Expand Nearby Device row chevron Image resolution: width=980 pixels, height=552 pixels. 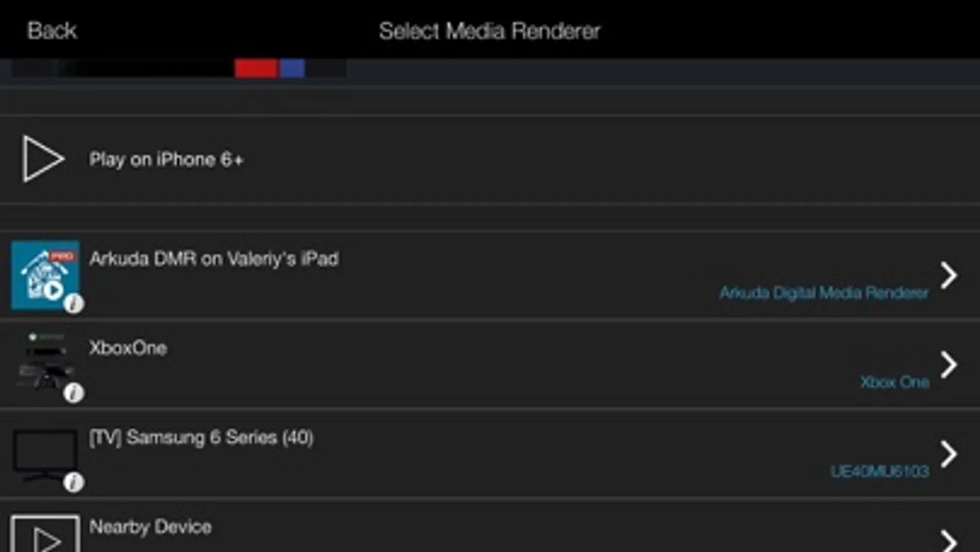949,540
